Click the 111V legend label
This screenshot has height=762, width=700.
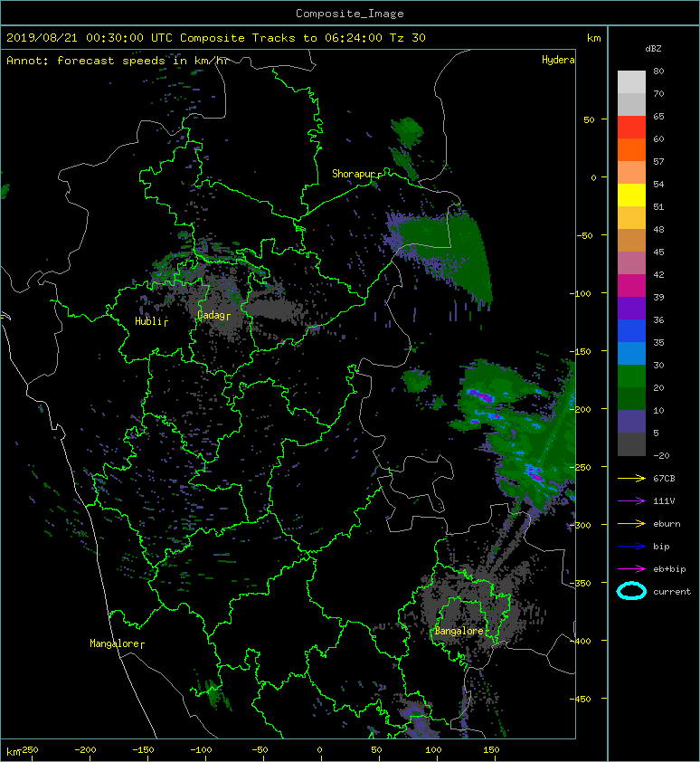[x=664, y=501]
